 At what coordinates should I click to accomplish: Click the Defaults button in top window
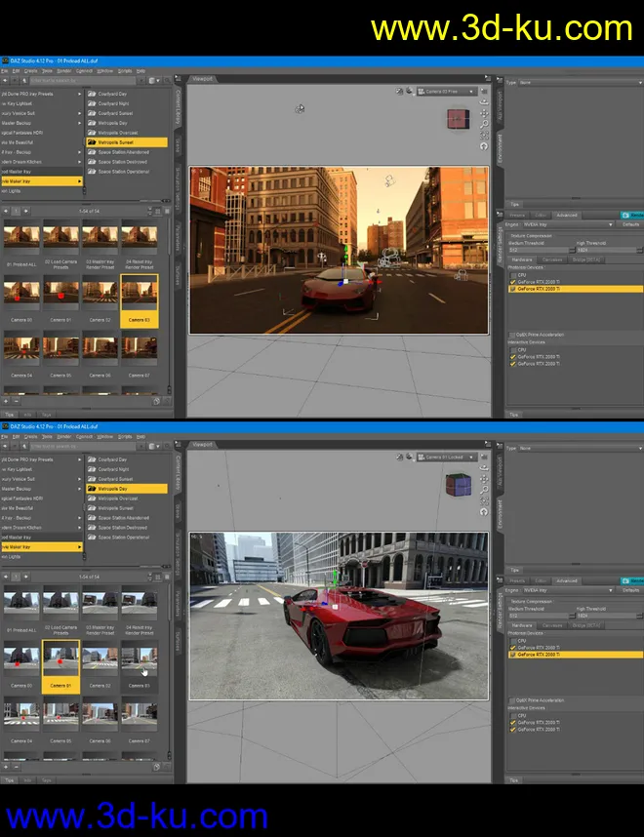(631, 223)
